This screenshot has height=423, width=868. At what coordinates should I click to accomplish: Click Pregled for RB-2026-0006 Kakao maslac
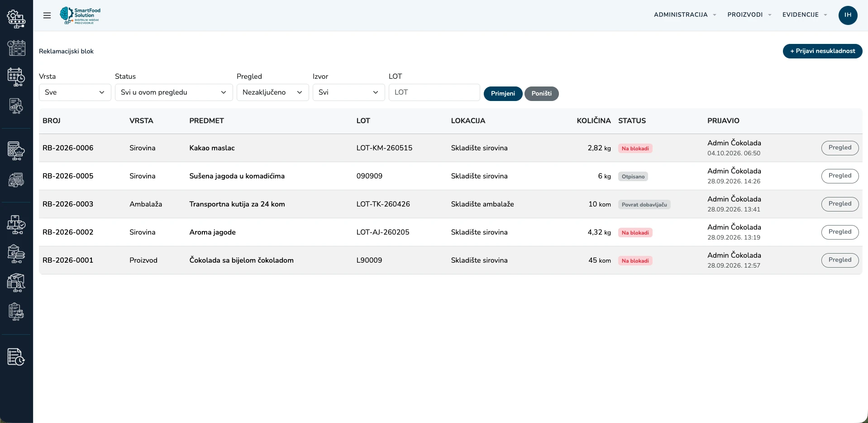(840, 148)
